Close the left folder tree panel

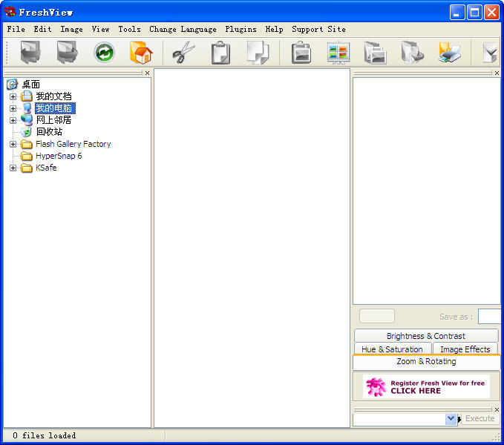pos(147,73)
